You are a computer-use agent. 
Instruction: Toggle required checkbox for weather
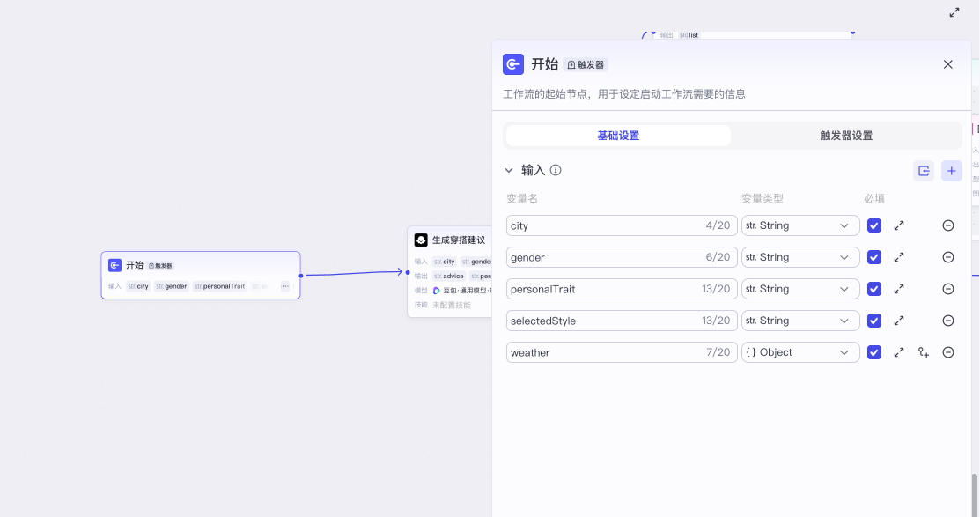874,352
